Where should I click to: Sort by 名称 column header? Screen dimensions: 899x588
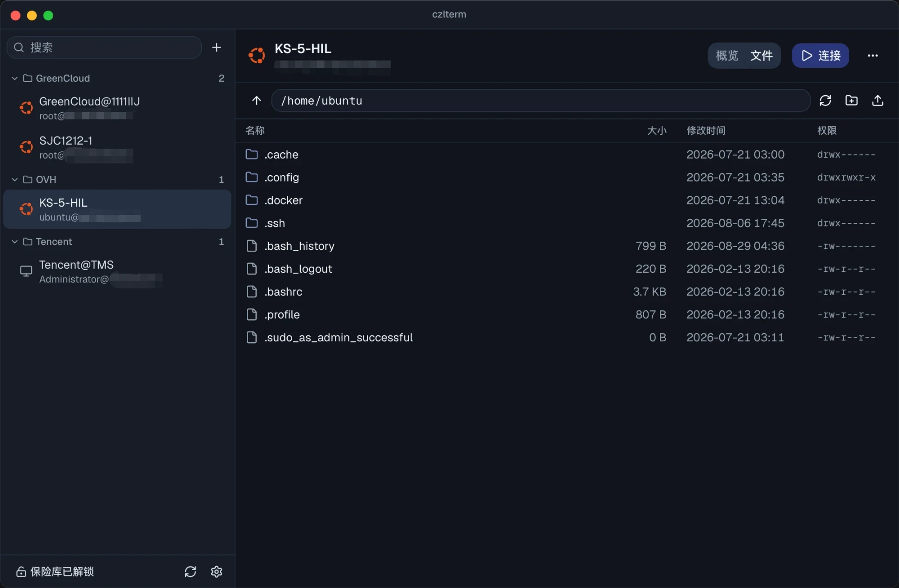coord(255,131)
